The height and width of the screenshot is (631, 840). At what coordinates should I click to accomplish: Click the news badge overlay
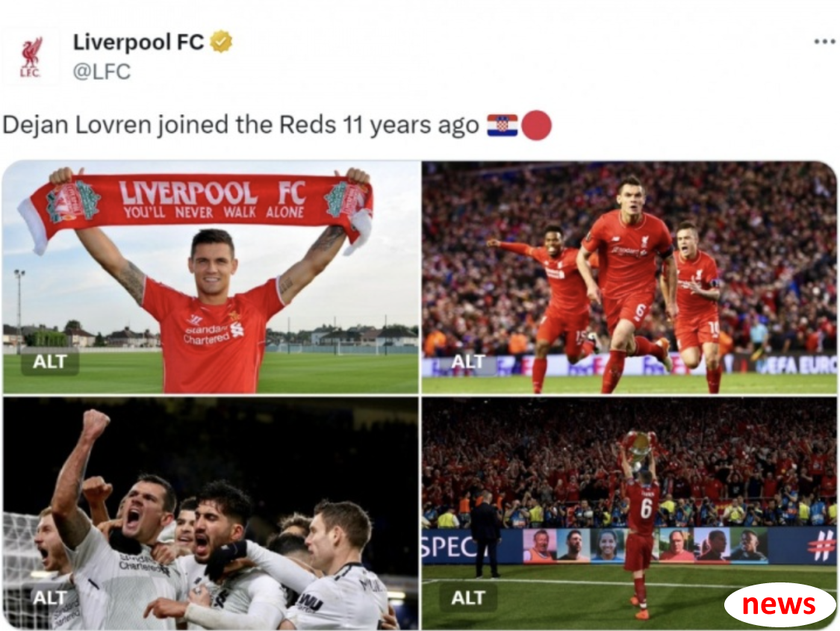click(x=779, y=604)
